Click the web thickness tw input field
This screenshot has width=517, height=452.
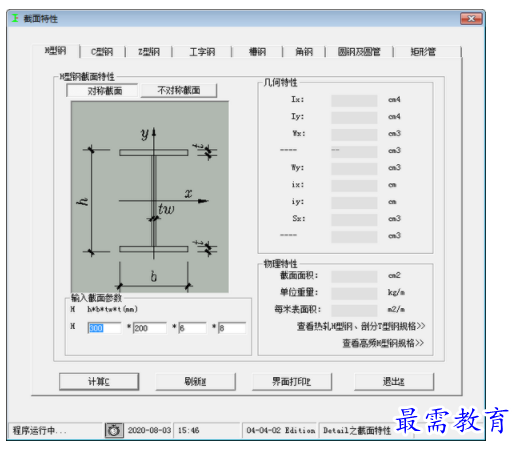[x=193, y=328]
